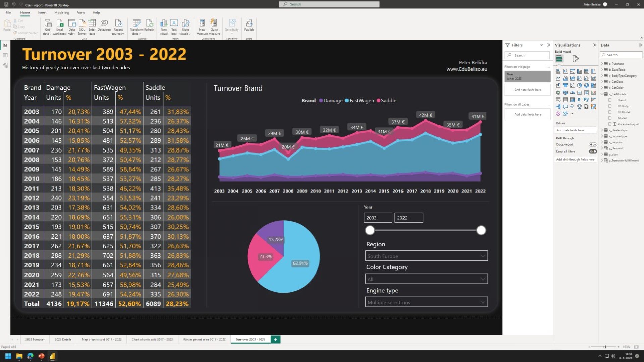Toggle Keep all filters switch

click(593, 151)
